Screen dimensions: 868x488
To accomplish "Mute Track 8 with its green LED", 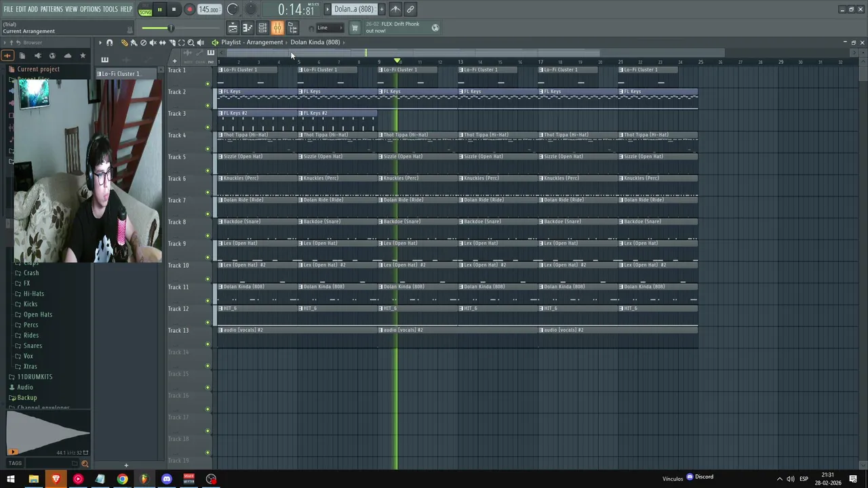I will tap(208, 235).
